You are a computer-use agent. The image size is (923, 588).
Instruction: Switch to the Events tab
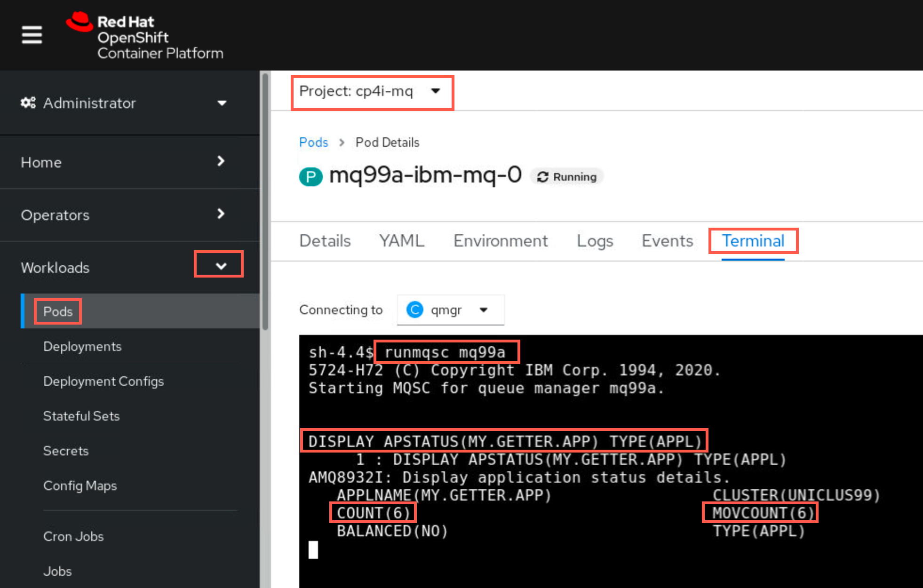coord(667,241)
